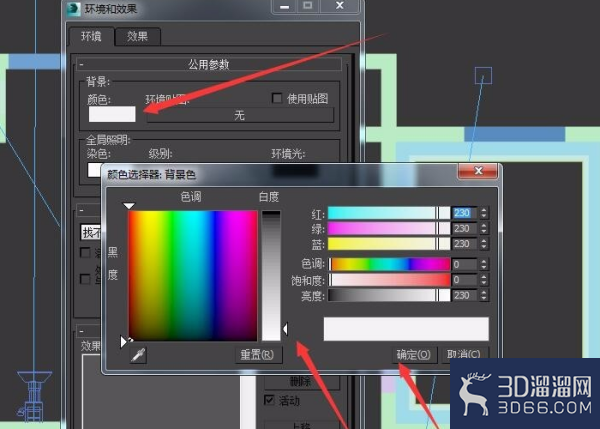Screen dimensions: 600x429
Task: Pick a color with the eyedropper tool
Action: 138,355
